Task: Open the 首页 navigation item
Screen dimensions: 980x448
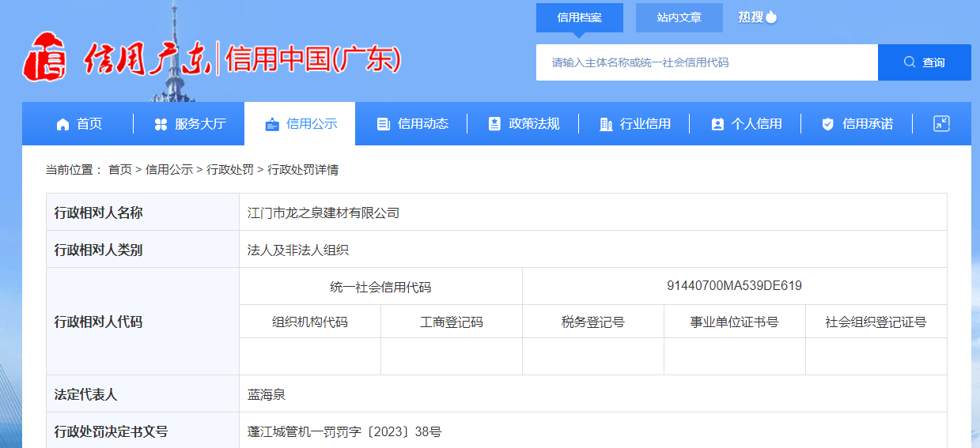Action: click(x=79, y=124)
